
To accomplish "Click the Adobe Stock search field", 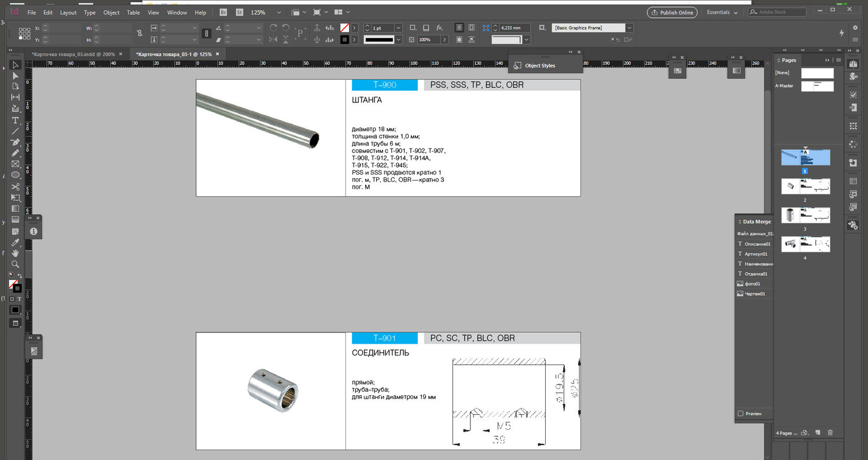I will (777, 12).
